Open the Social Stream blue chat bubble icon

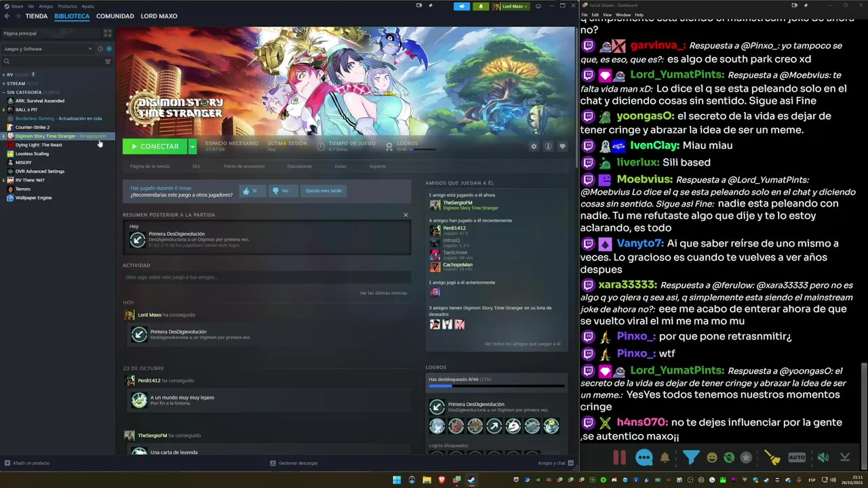pos(644,457)
